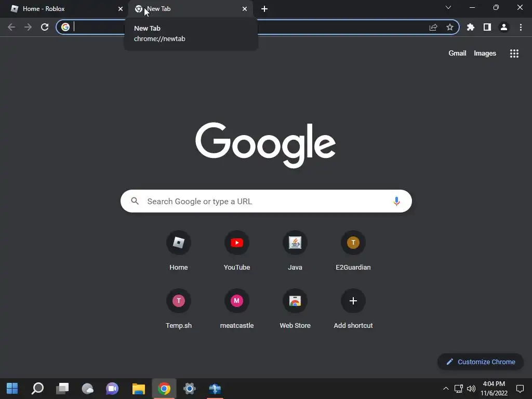The height and width of the screenshot is (399, 532).
Task: Open the Windows Start menu
Action: pos(12,389)
